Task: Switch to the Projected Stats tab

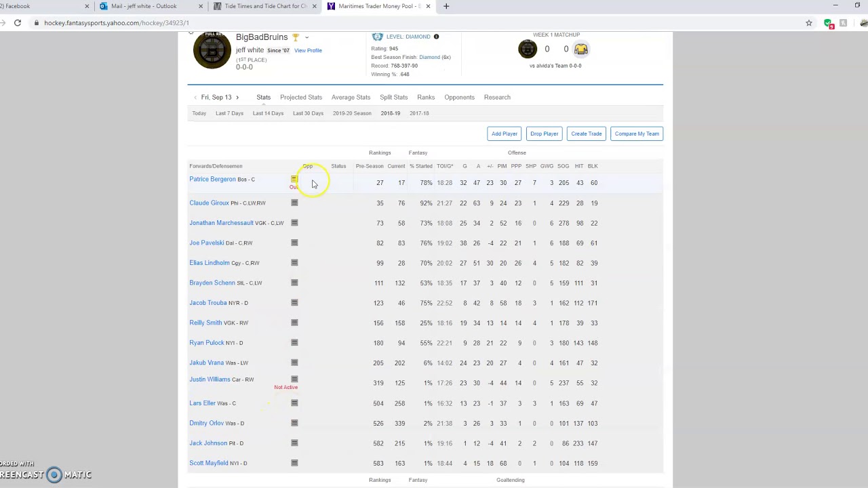Action: (301, 97)
